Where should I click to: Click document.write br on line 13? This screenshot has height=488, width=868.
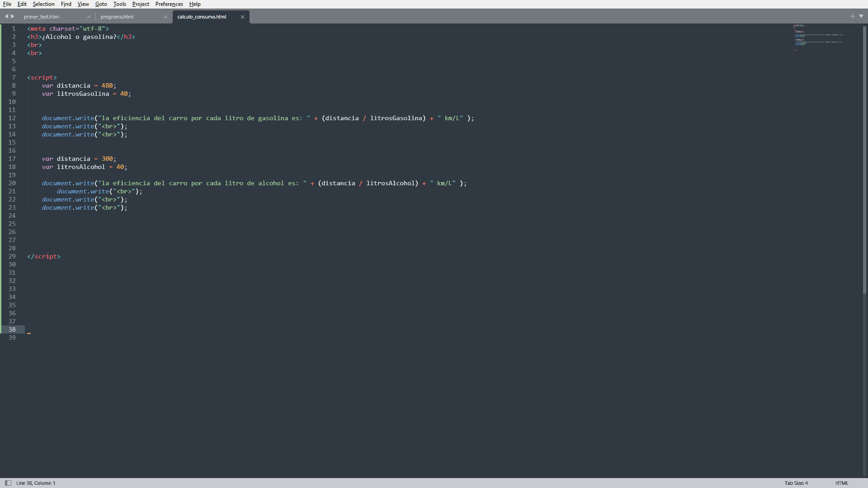tap(85, 126)
